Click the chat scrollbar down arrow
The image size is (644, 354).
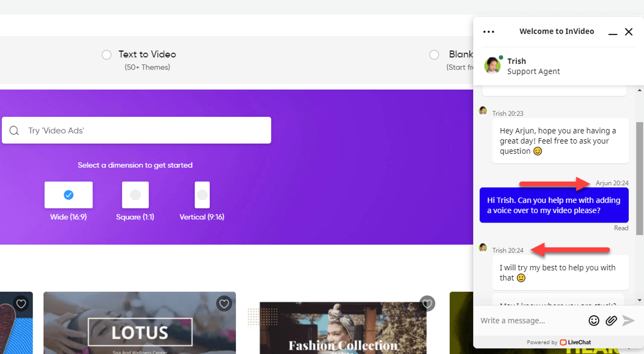[639, 300]
